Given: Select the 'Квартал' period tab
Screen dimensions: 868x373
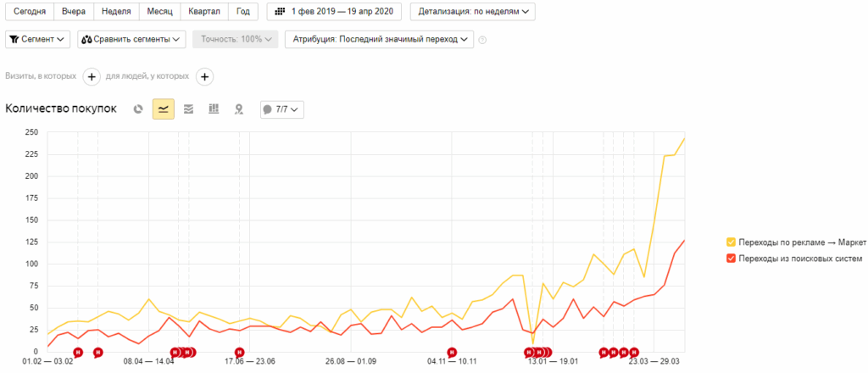Looking at the screenshot, I should click(203, 12).
